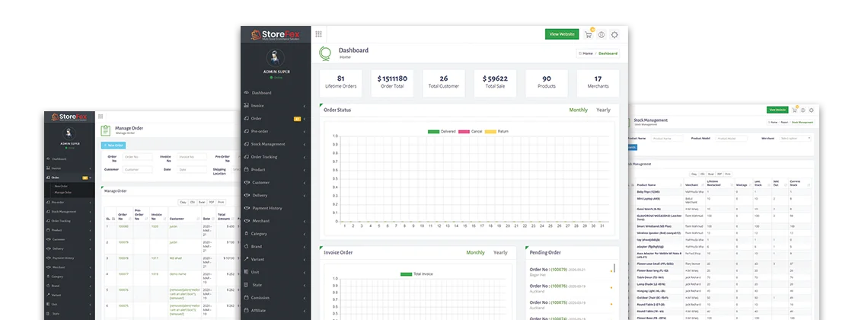The height and width of the screenshot is (320, 868).
Task: Click the Customer input field in Manage Order
Action: [137, 169]
